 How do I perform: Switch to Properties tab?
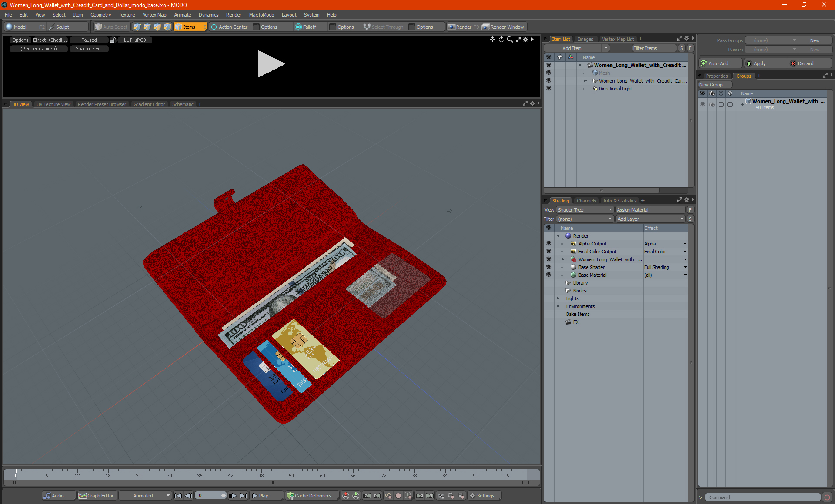[716, 76]
